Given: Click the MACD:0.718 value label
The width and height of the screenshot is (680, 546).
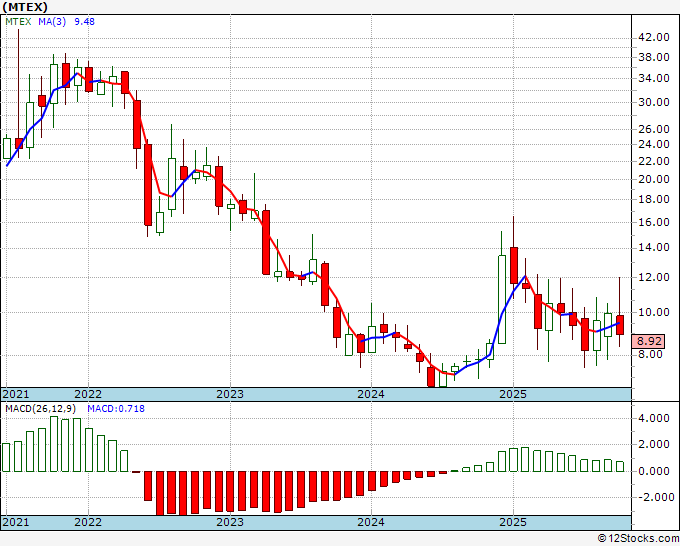Looking at the screenshot, I should tap(116, 409).
